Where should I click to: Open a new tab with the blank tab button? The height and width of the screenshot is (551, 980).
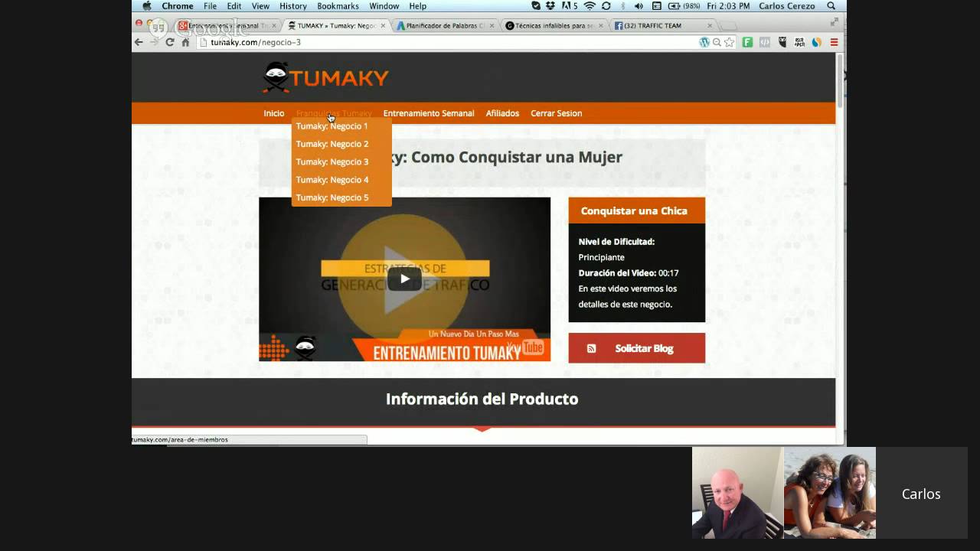click(728, 25)
